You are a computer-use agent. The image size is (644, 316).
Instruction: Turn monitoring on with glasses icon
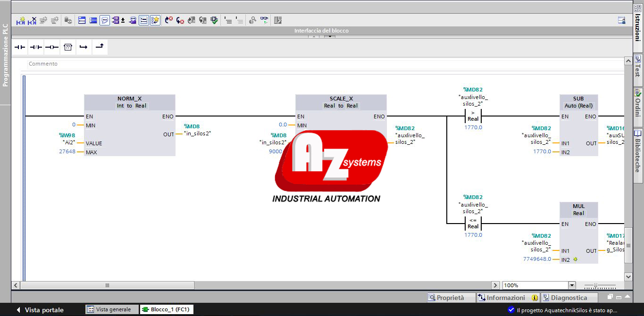click(x=264, y=20)
